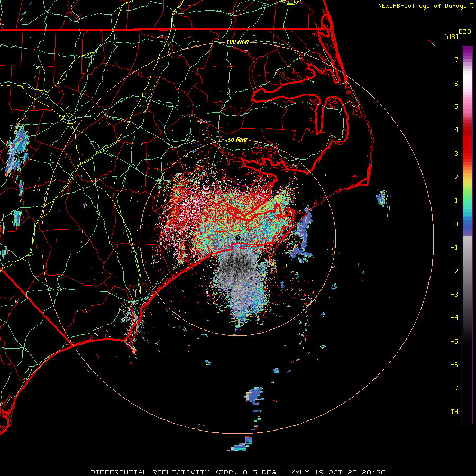Viewport: 476px width, 476px height.
Task: Click the 100 NMI range ring label
Action: pyautogui.click(x=237, y=42)
